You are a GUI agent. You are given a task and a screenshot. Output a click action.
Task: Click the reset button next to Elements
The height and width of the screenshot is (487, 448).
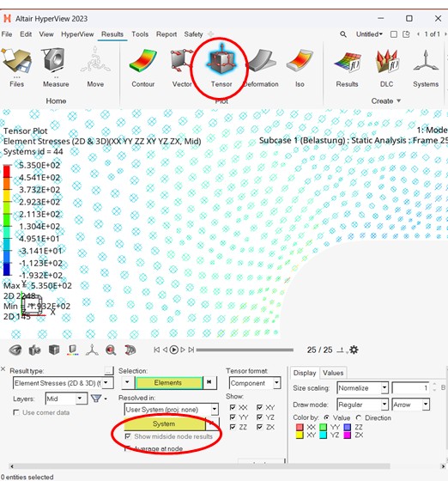209,382
